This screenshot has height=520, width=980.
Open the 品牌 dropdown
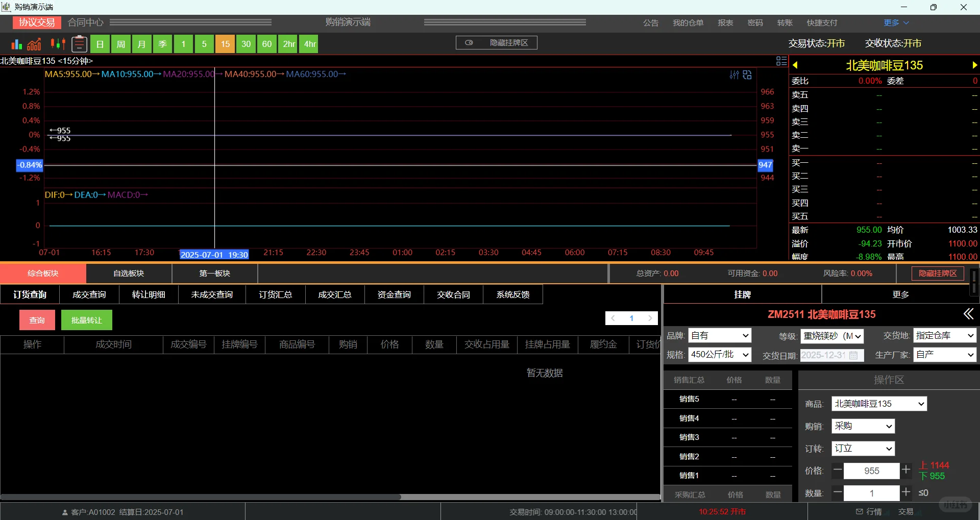point(720,335)
